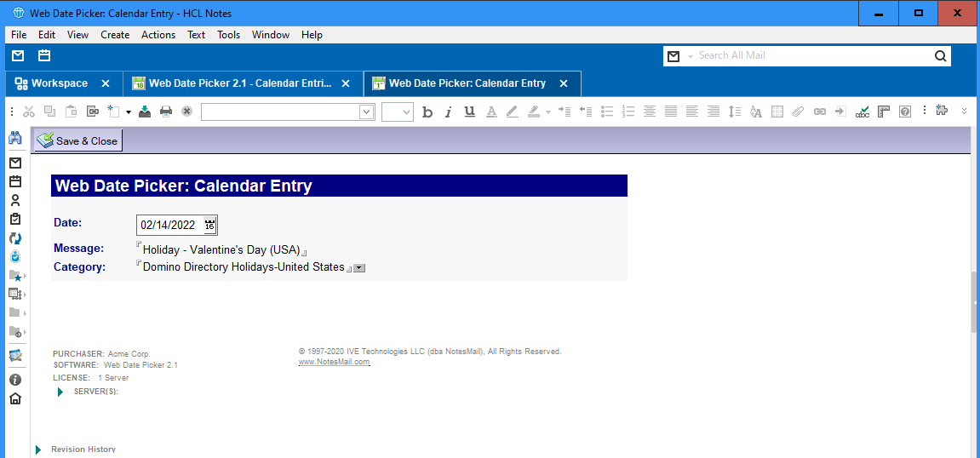Toggle underline formatting

click(469, 112)
